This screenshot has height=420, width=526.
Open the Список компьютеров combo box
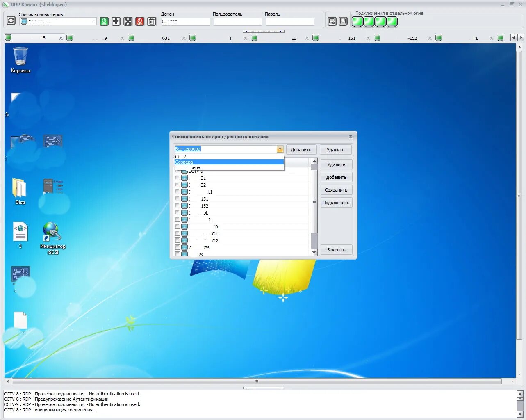pyautogui.click(x=58, y=21)
